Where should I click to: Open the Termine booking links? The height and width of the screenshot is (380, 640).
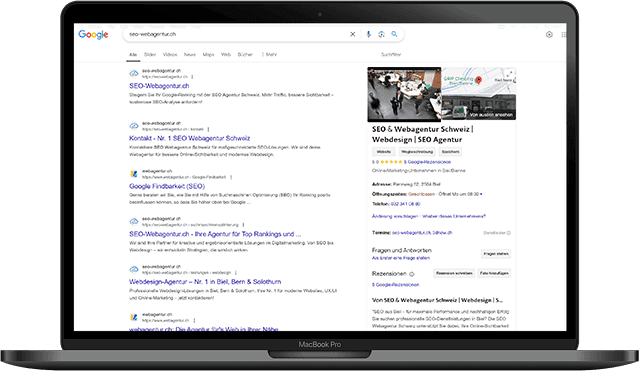click(422, 233)
